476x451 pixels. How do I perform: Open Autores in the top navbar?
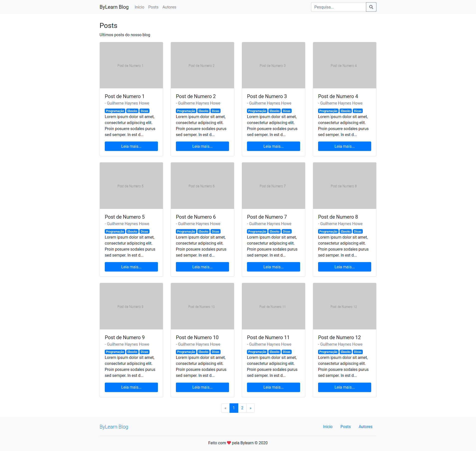tap(169, 7)
